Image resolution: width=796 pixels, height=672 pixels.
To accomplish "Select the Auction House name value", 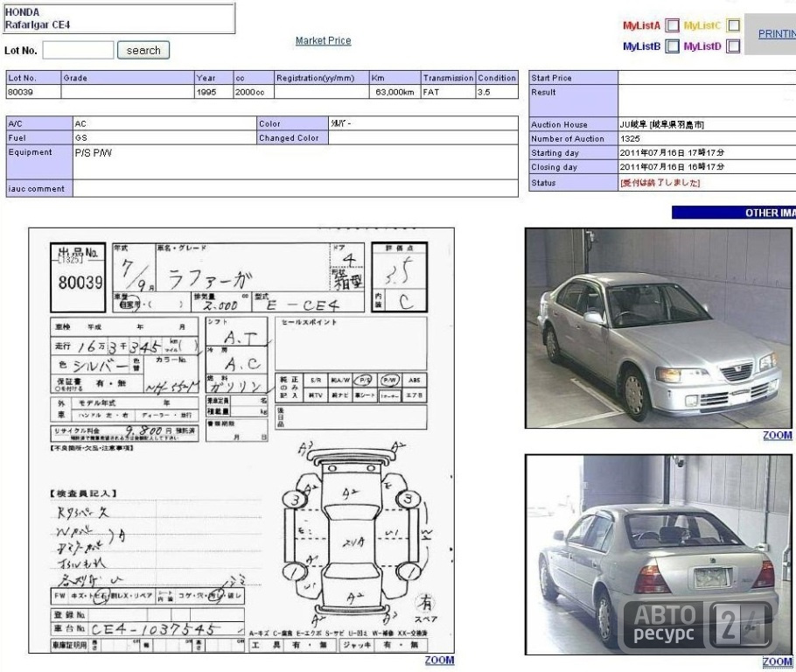I will coord(662,124).
